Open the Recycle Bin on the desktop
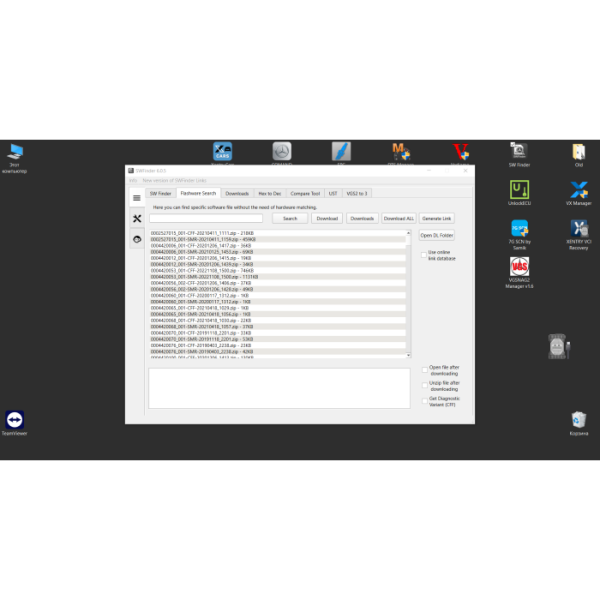Image resolution: width=600 pixels, height=600 pixels. click(578, 420)
